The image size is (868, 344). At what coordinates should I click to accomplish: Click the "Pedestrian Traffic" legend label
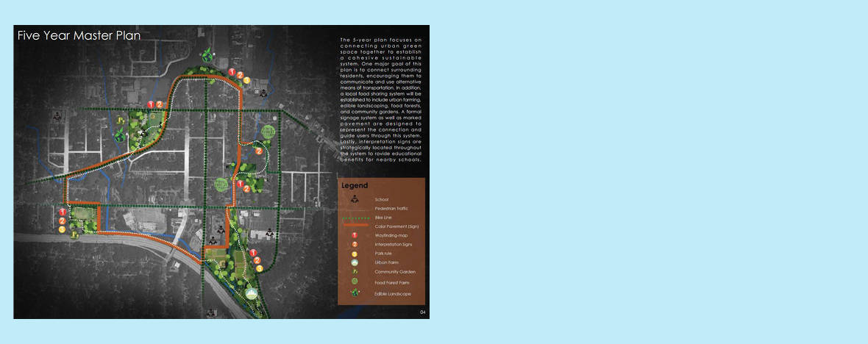[x=392, y=209]
